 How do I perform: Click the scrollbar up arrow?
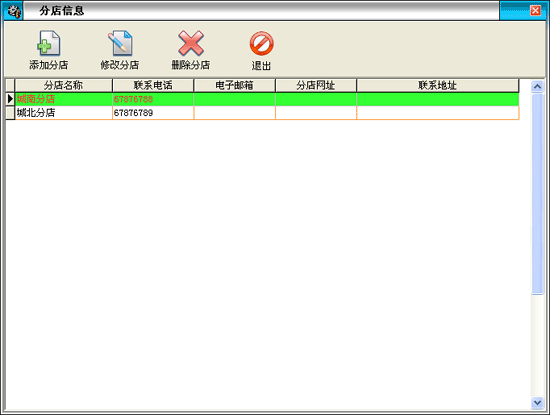(537, 86)
